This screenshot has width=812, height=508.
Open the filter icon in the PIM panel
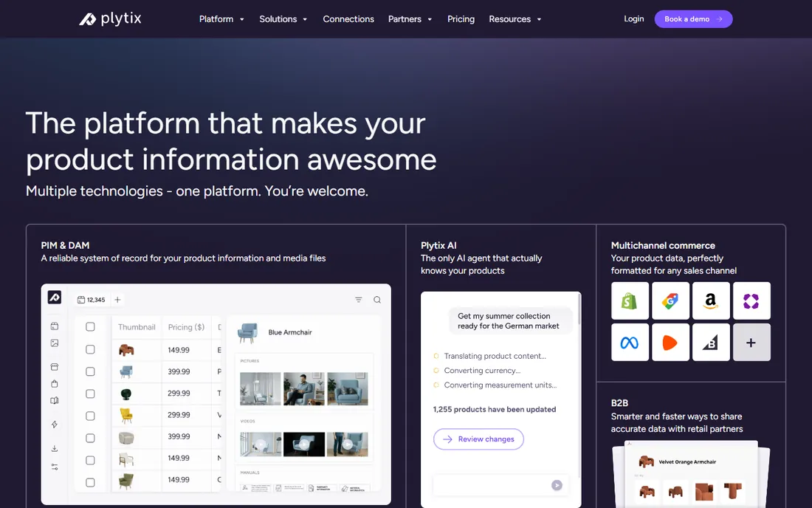[358, 300]
